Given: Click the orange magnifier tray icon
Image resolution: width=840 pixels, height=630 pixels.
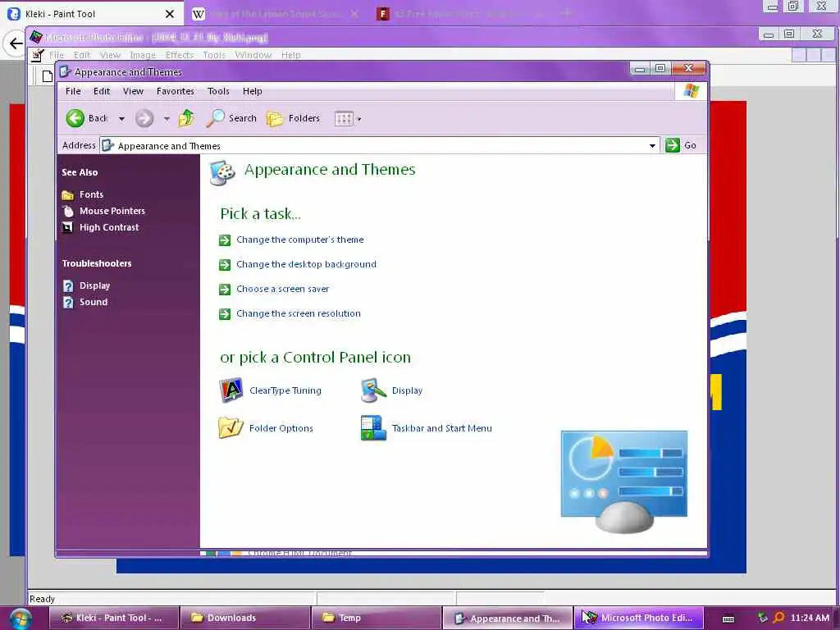Looking at the screenshot, I should click(x=779, y=618).
